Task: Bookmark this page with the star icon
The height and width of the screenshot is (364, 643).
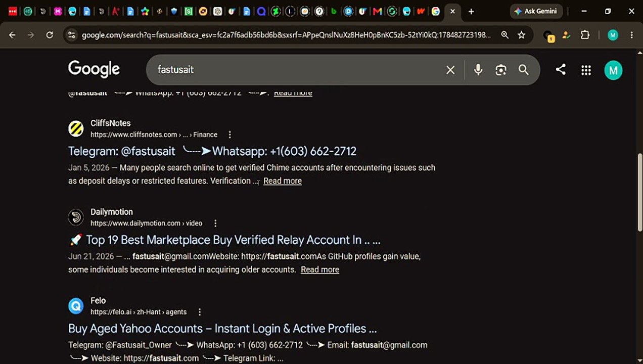Action: [521, 35]
